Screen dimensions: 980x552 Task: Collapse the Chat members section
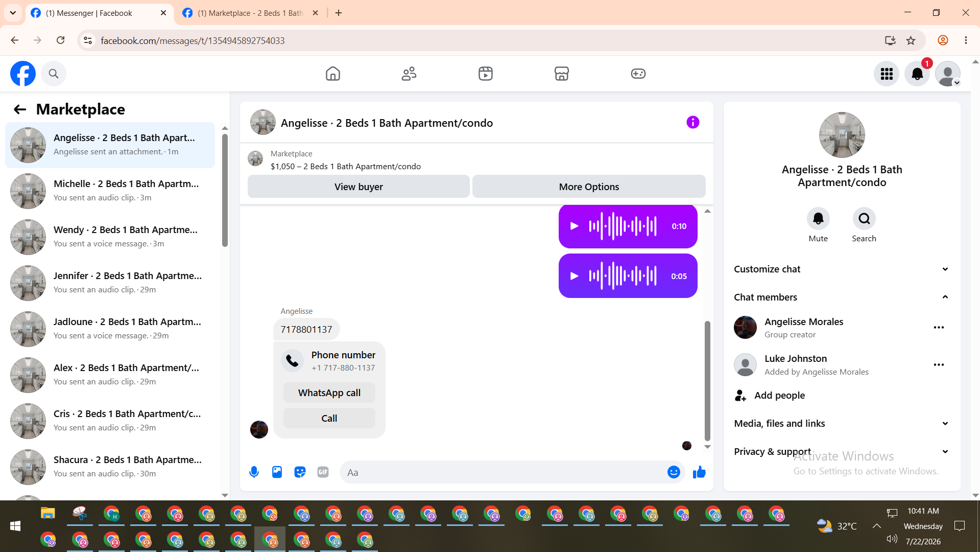pyautogui.click(x=842, y=297)
